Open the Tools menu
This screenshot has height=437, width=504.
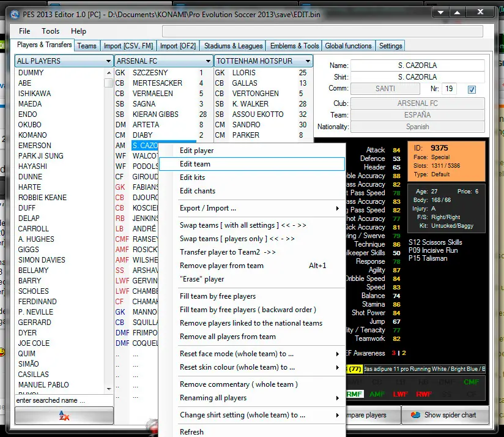tap(51, 31)
